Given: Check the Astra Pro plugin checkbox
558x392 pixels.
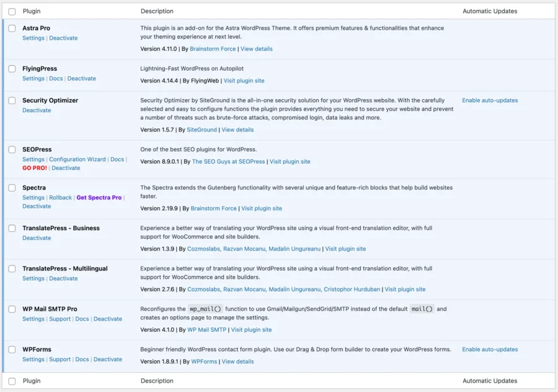Looking at the screenshot, I should point(12,28).
